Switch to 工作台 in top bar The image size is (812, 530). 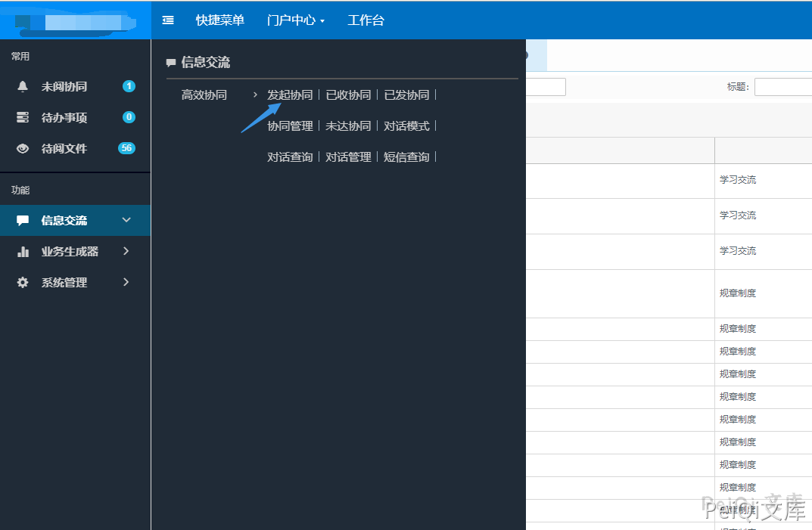[366, 20]
